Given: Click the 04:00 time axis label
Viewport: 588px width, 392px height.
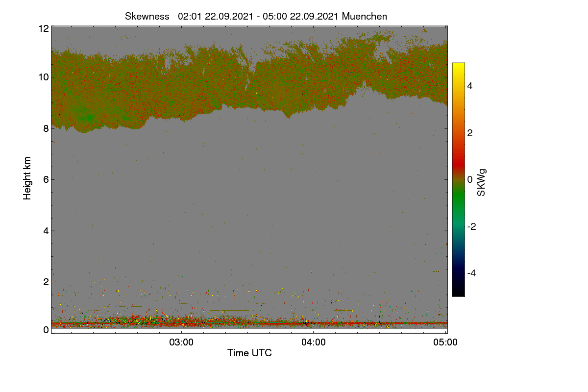Looking at the screenshot, I should coord(314,343).
